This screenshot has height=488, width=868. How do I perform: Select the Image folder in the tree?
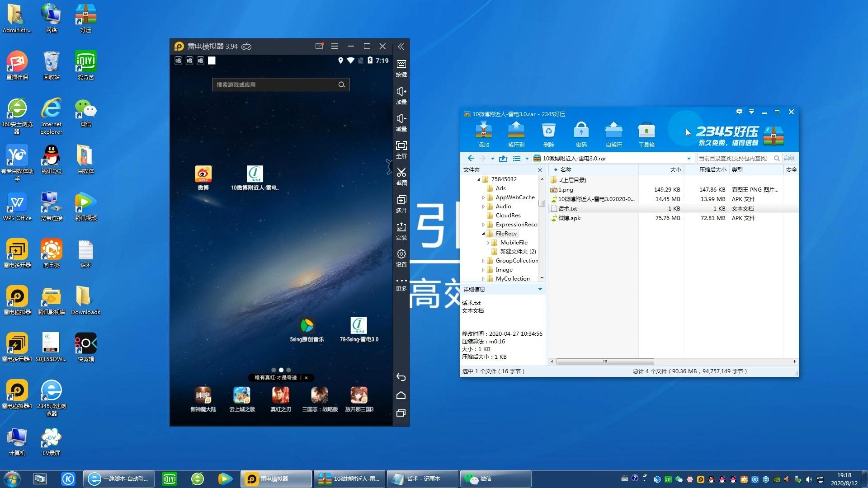click(504, 270)
